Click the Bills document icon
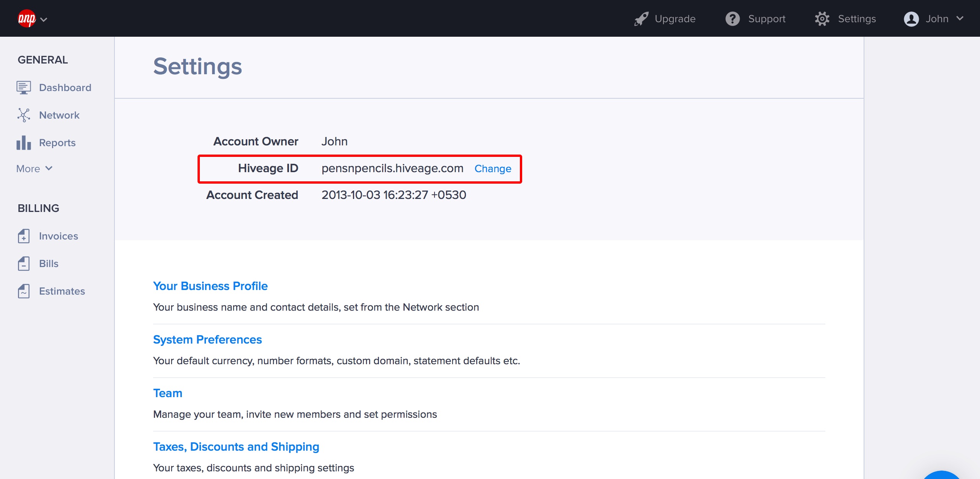980x479 pixels. point(24,264)
